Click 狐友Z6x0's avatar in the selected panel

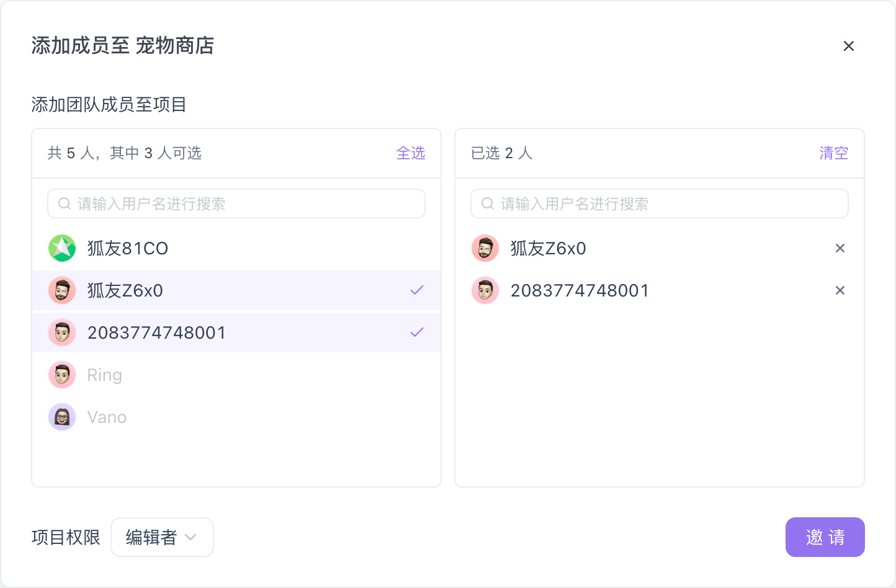(485, 248)
